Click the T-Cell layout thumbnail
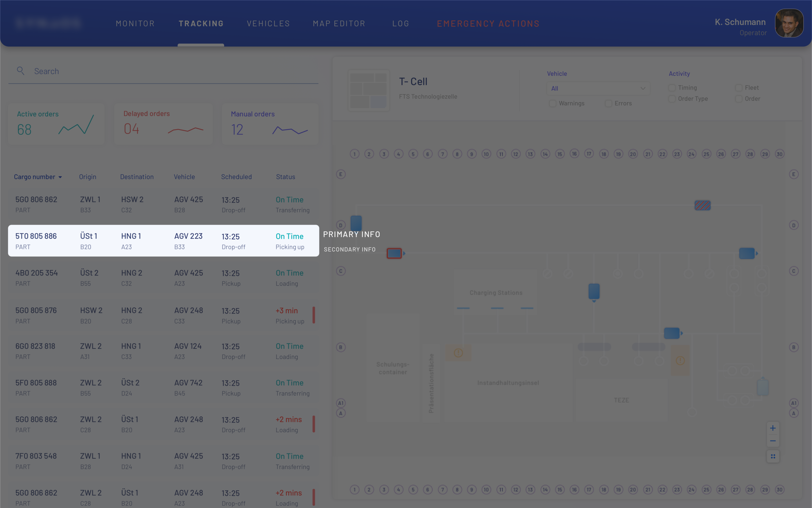 pos(369,90)
